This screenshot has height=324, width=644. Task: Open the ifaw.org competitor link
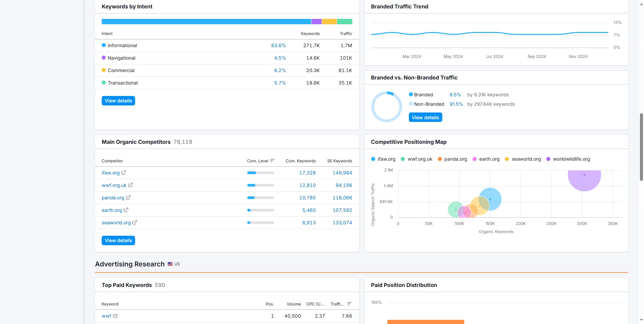pyautogui.click(x=110, y=173)
